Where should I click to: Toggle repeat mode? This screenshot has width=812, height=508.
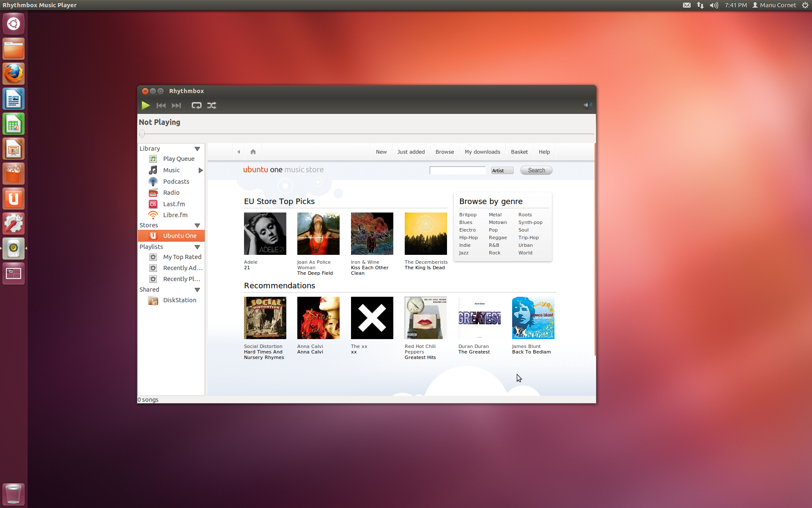(x=196, y=105)
